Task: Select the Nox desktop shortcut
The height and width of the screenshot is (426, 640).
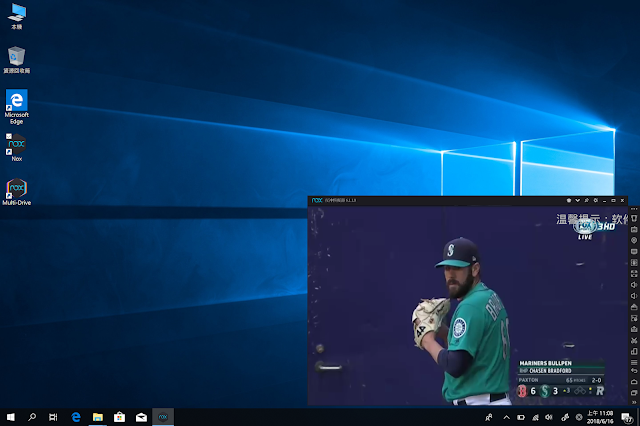Action: pyautogui.click(x=17, y=147)
